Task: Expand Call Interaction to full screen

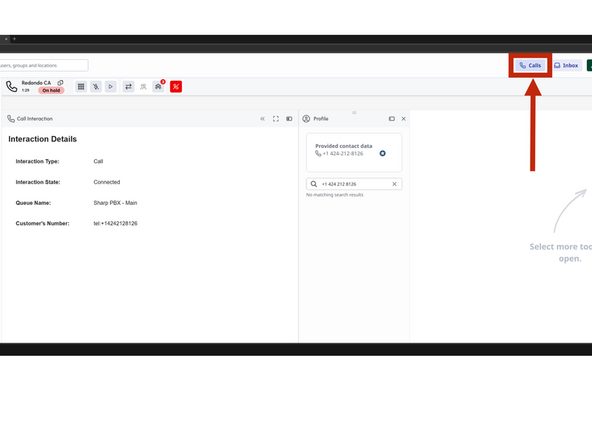Action: [276, 119]
